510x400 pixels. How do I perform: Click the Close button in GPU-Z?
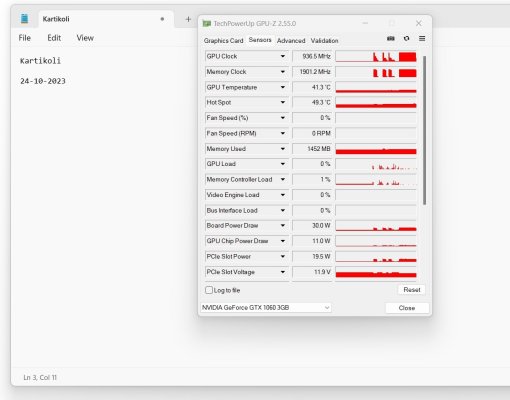pos(407,308)
